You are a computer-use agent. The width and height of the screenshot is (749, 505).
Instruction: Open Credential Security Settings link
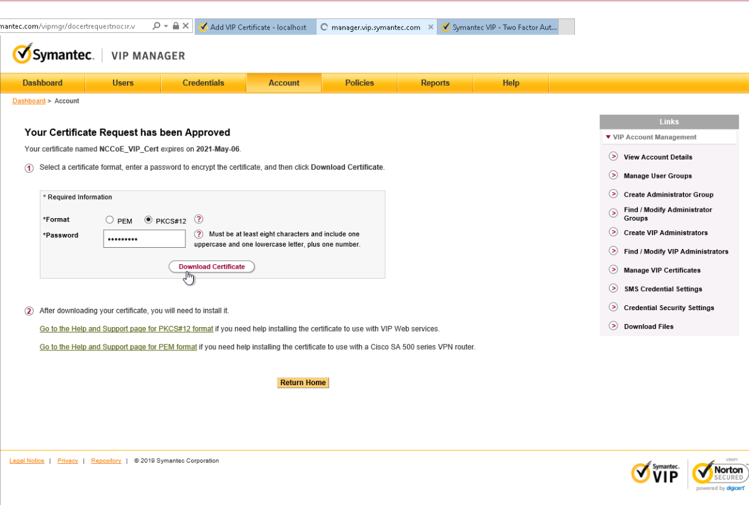point(669,308)
